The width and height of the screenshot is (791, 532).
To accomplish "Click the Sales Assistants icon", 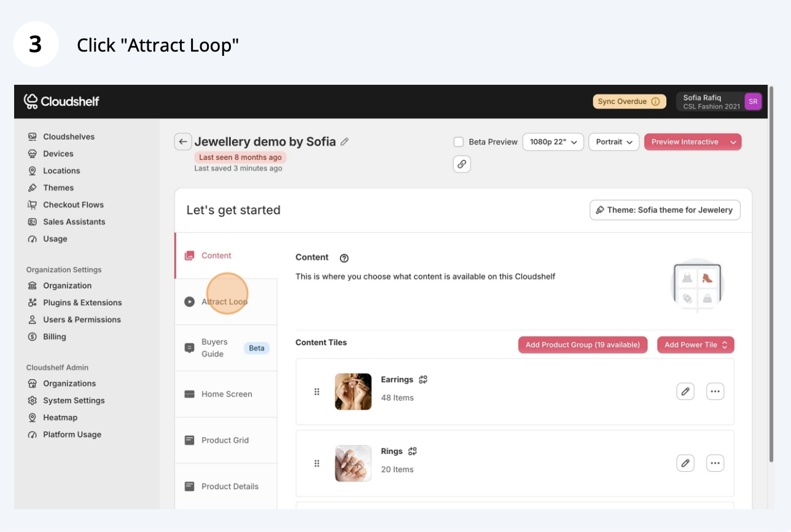I will (x=33, y=222).
